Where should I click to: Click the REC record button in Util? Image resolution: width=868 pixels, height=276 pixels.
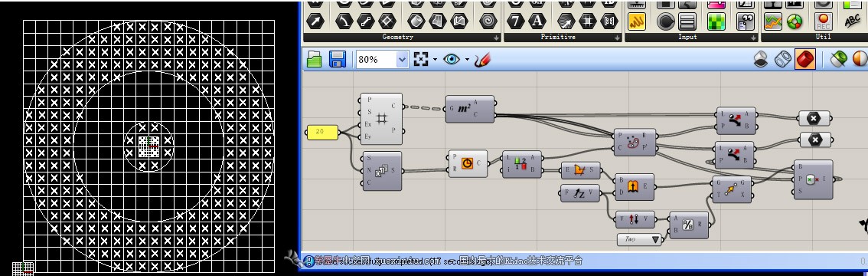(x=823, y=21)
